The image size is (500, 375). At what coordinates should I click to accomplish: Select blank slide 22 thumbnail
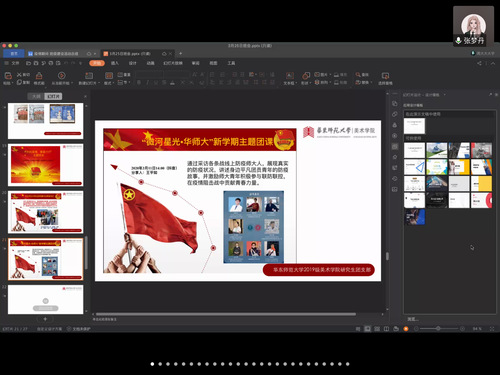pyautogui.click(x=46, y=299)
